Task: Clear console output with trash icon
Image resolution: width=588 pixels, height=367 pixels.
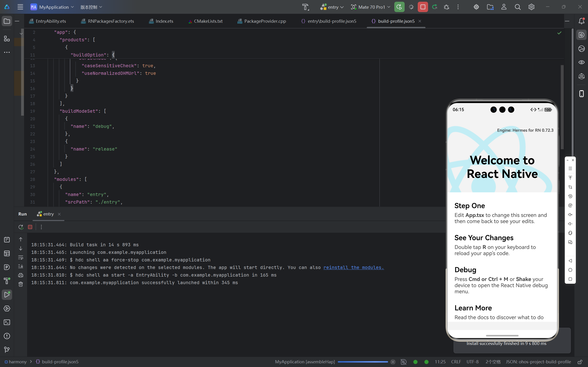Action: point(21,284)
